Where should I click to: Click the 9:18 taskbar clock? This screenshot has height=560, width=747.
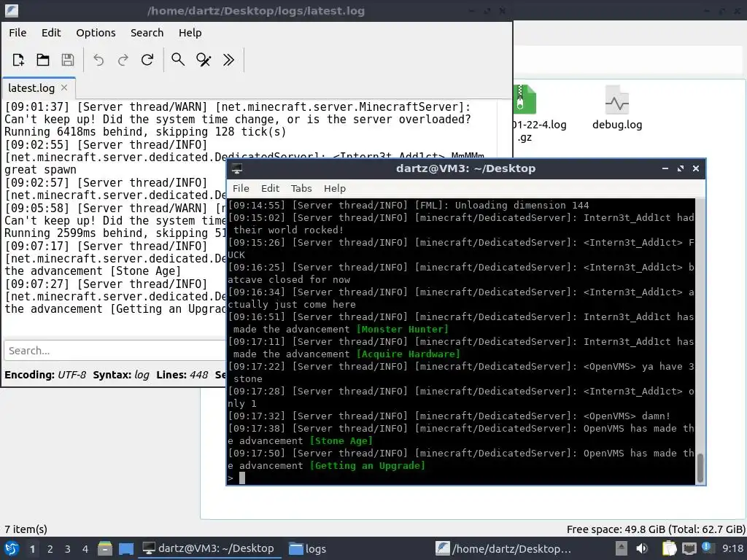pos(732,548)
